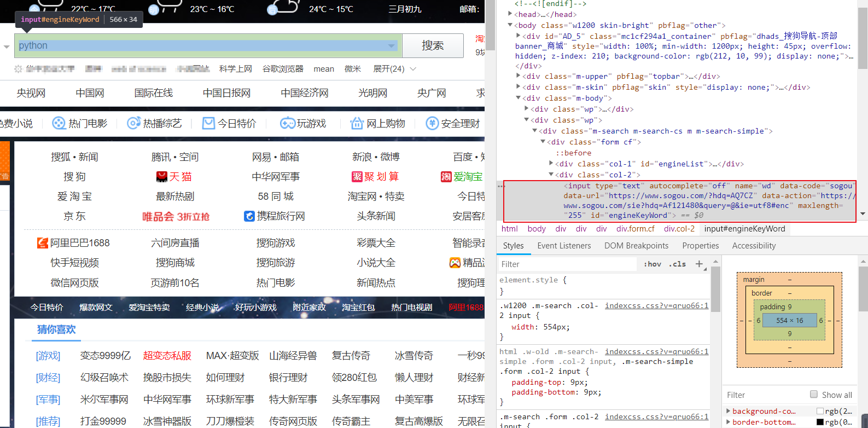868x428 pixels.
Task: Toggle the :hov element state button
Action: coord(653,264)
